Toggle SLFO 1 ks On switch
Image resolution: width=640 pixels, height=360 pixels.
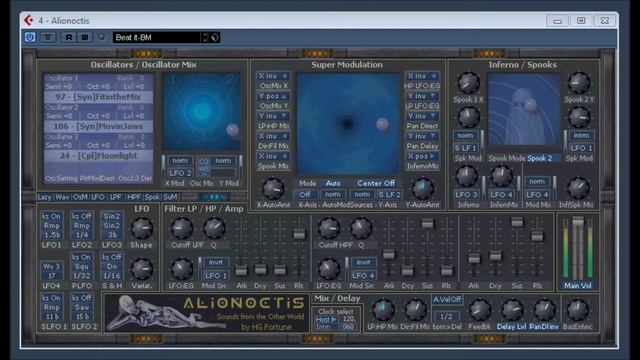51,298
